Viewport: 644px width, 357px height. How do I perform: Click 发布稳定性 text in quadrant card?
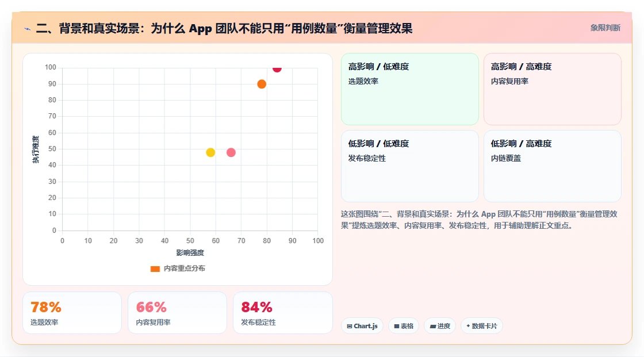(367, 158)
